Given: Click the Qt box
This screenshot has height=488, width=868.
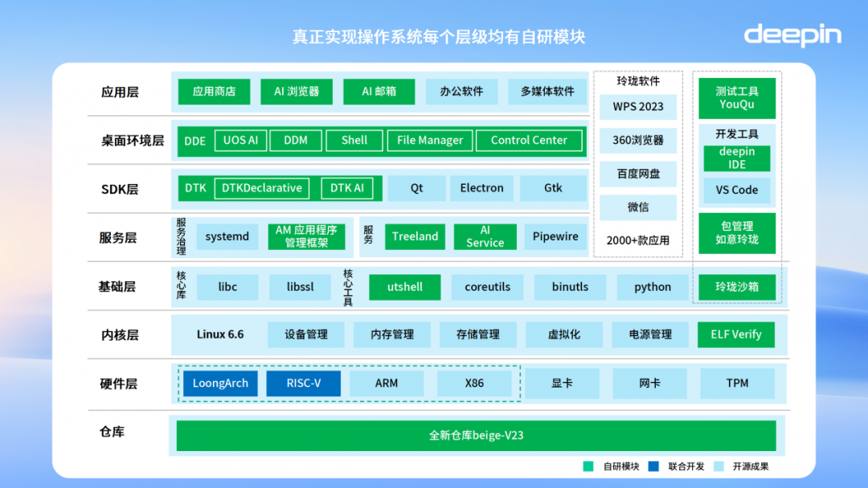Looking at the screenshot, I should pos(416,188).
